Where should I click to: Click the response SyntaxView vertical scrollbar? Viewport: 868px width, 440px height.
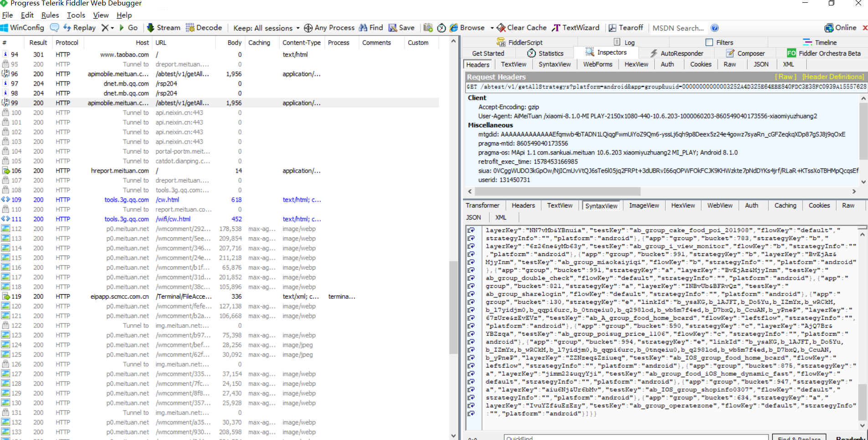pos(862,402)
